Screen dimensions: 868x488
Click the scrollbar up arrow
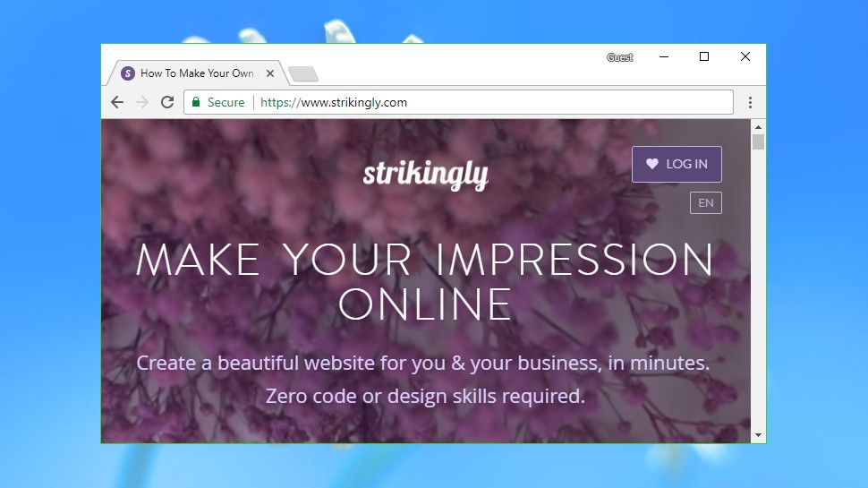pyautogui.click(x=759, y=127)
